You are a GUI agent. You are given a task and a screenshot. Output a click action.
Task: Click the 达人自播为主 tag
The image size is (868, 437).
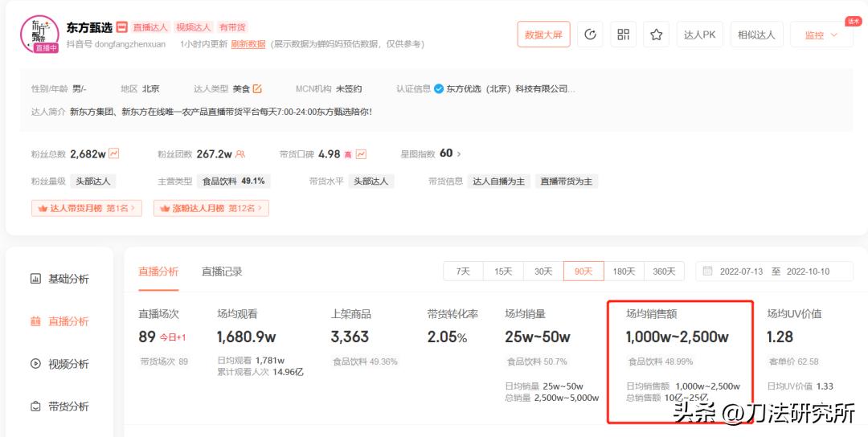[499, 181]
